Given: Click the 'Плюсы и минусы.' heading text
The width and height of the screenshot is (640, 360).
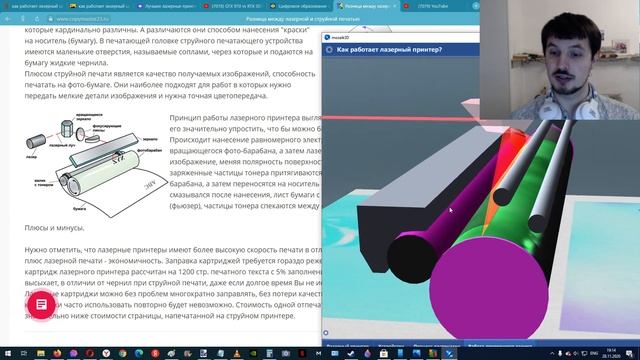Looking at the screenshot, I should (x=54, y=228).
